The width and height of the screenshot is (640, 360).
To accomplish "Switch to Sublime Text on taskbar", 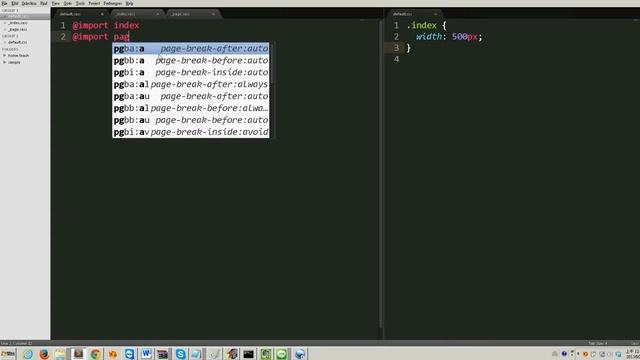I will (78, 354).
